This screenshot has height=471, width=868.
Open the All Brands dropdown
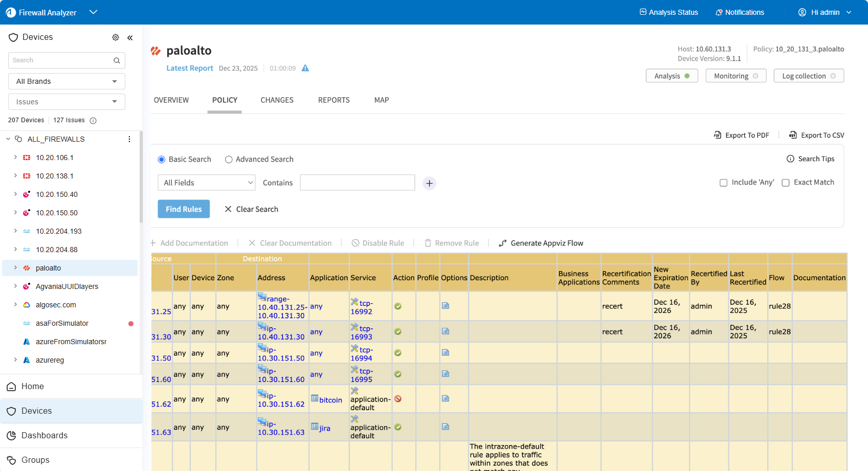pyautogui.click(x=66, y=81)
